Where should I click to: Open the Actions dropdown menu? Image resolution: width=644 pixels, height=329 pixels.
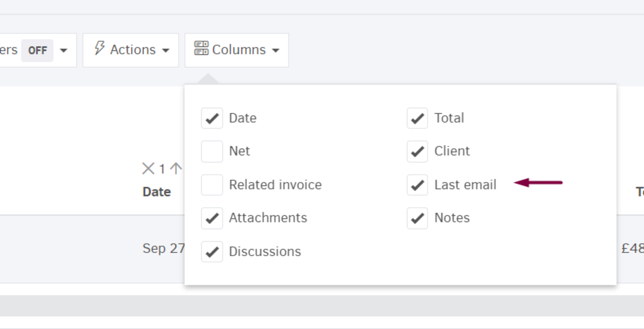tap(131, 50)
